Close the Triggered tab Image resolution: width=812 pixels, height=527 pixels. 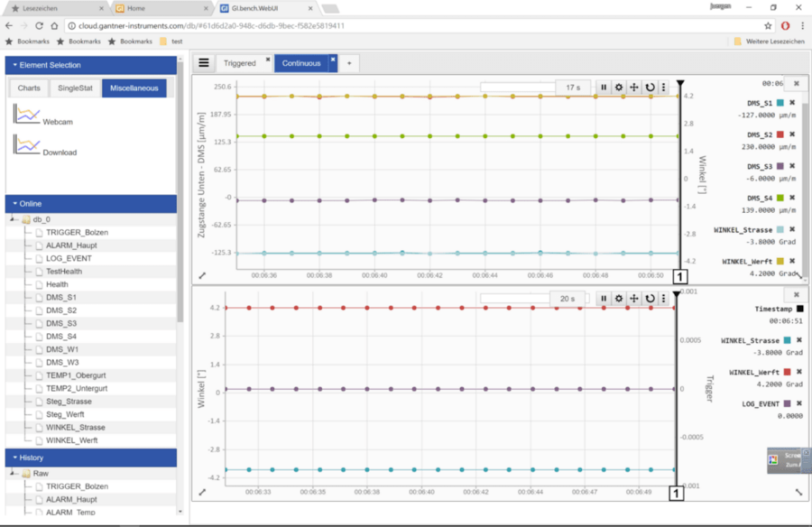(x=268, y=59)
